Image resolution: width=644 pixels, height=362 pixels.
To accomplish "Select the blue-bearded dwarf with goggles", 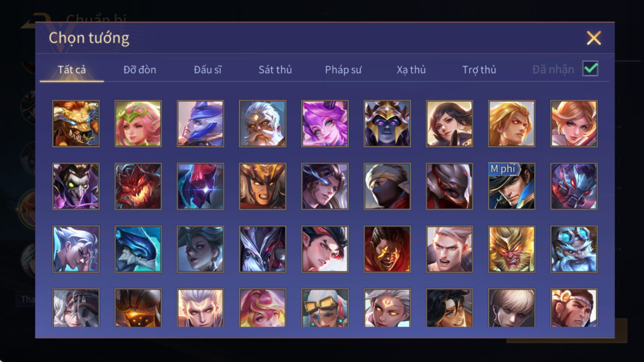I will point(574,249).
